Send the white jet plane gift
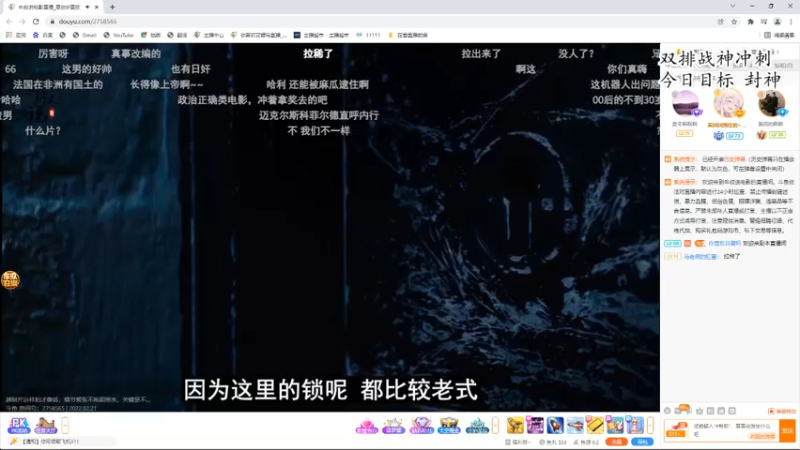The width and height of the screenshot is (800, 450). [575, 425]
